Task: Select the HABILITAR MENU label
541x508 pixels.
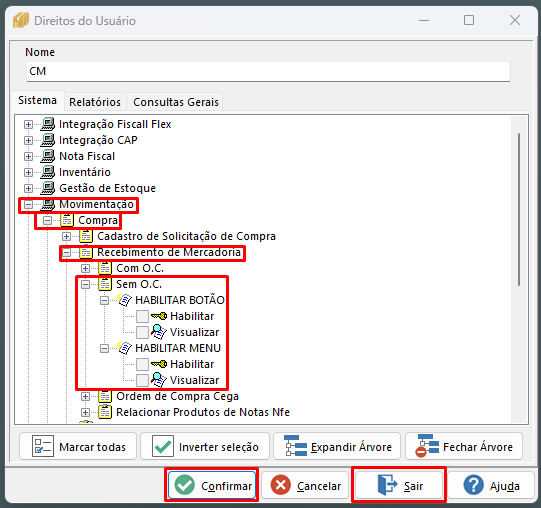Action: tap(178, 348)
